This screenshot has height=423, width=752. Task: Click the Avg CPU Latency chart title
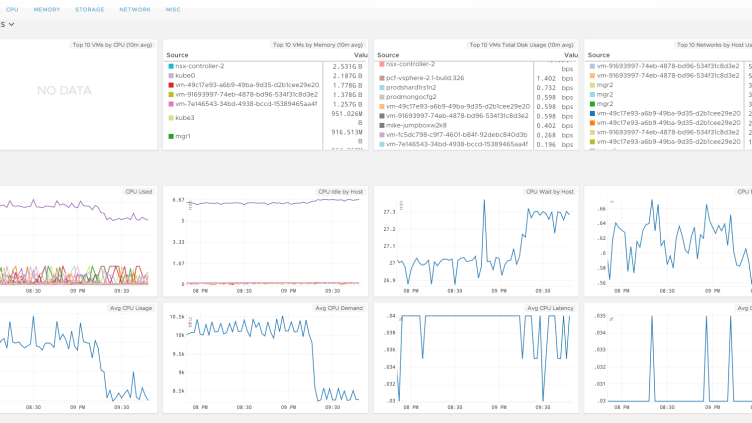(x=550, y=308)
